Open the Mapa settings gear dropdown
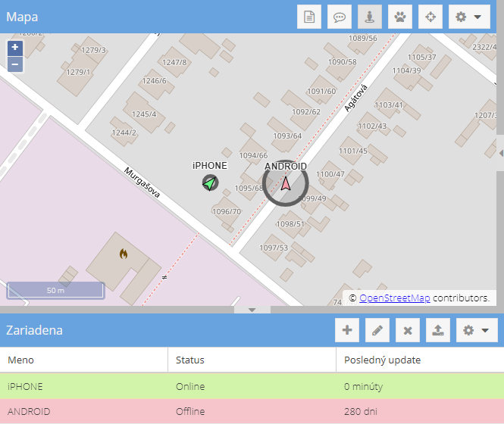The image size is (504, 424). point(469,17)
